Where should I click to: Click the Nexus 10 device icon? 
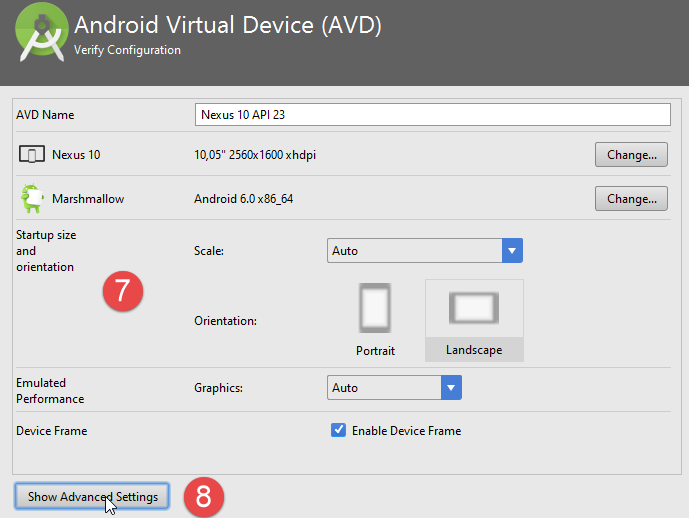pyautogui.click(x=32, y=155)
